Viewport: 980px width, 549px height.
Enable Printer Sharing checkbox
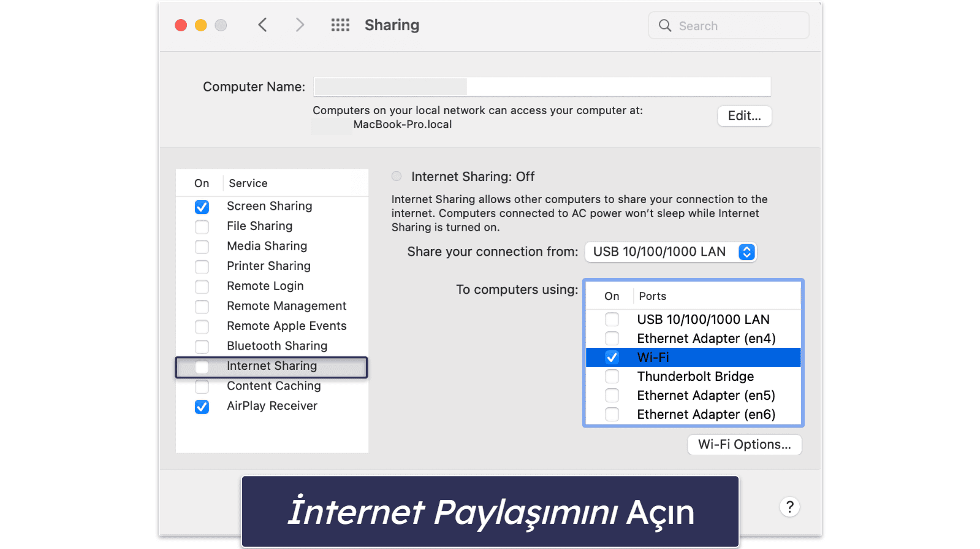(202, 267)
